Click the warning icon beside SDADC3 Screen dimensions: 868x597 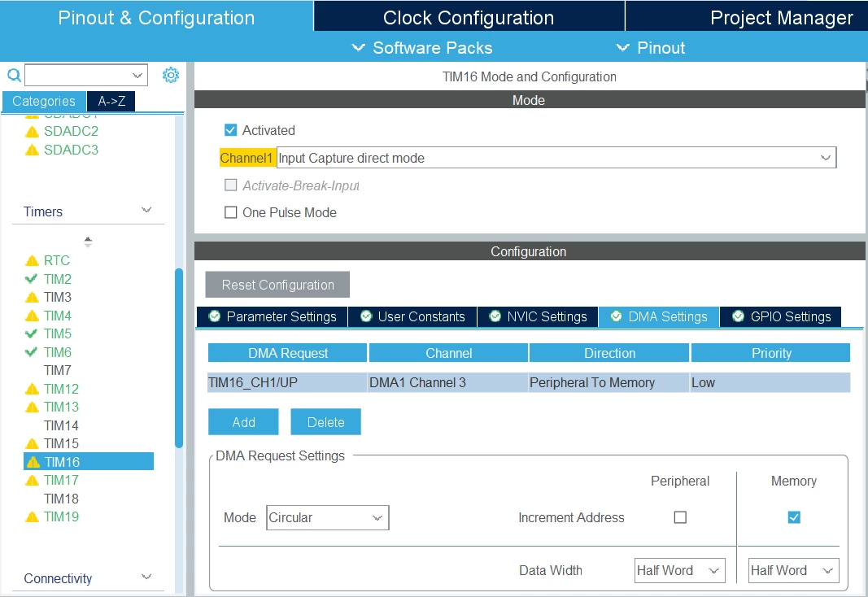coord(32,150)
